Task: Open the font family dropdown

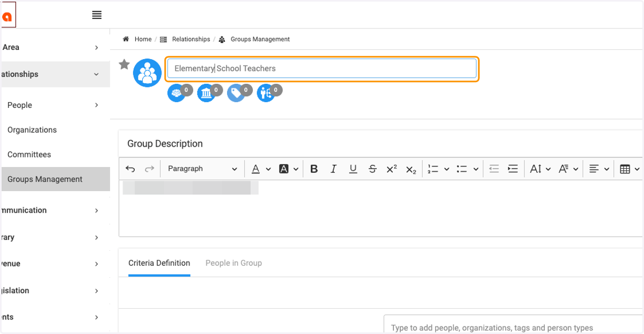Action: (568, 169)
